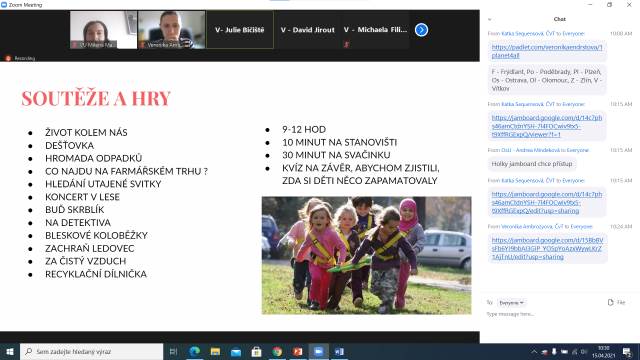
Task: Click the bullet 'HLEDÁNÍ UTAJENÉ SVITKY'
Action: (x=103, y=184)
